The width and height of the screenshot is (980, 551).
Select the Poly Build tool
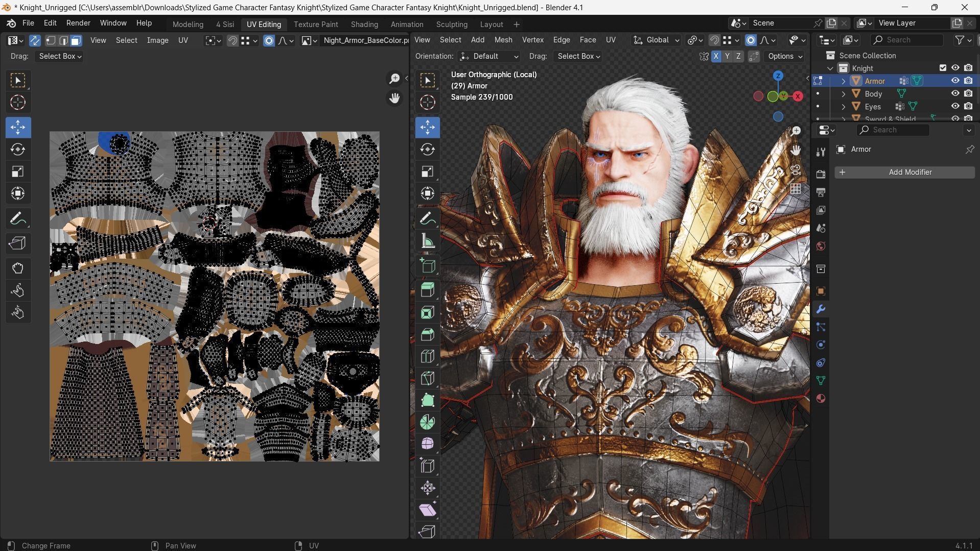(428, 400)
